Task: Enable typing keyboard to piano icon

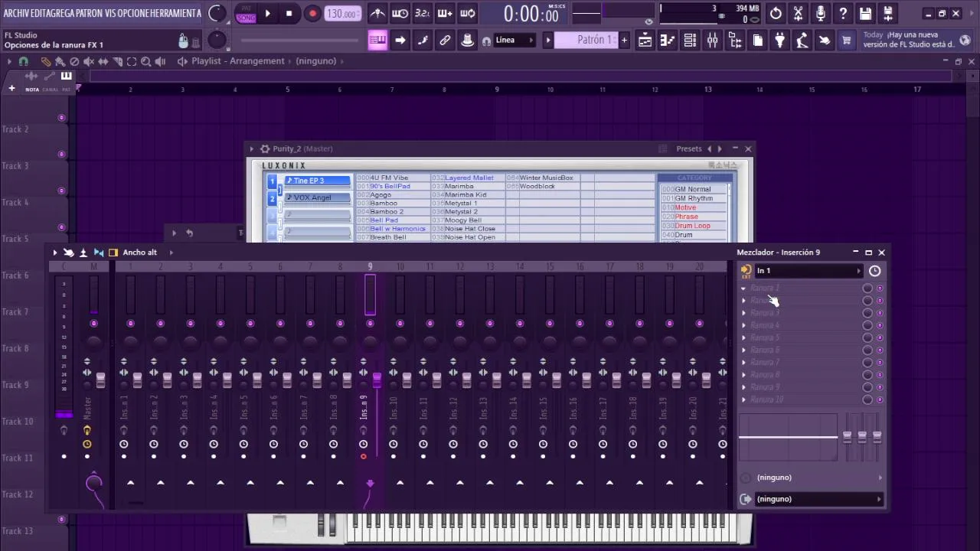Action: click(377, 41)
